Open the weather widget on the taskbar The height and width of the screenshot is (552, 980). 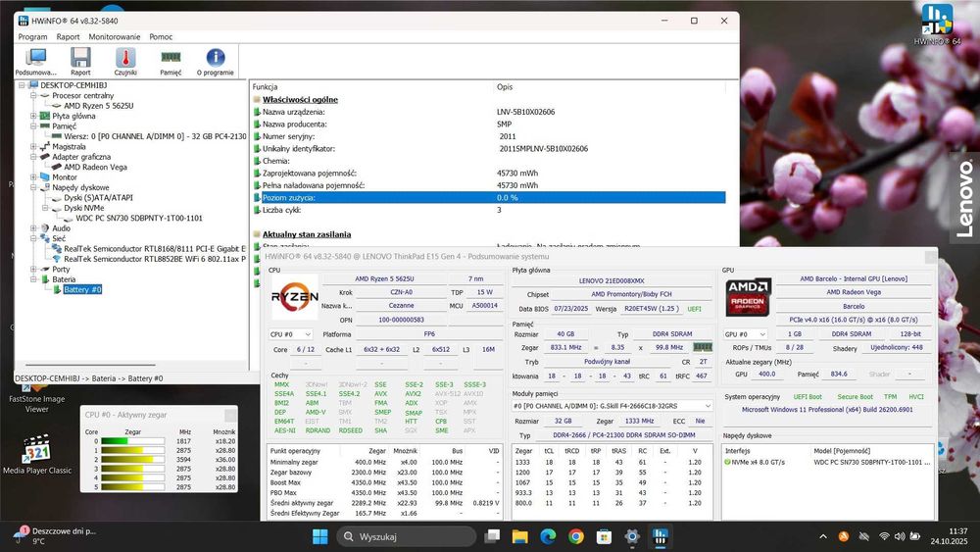[x=55, y=535]
